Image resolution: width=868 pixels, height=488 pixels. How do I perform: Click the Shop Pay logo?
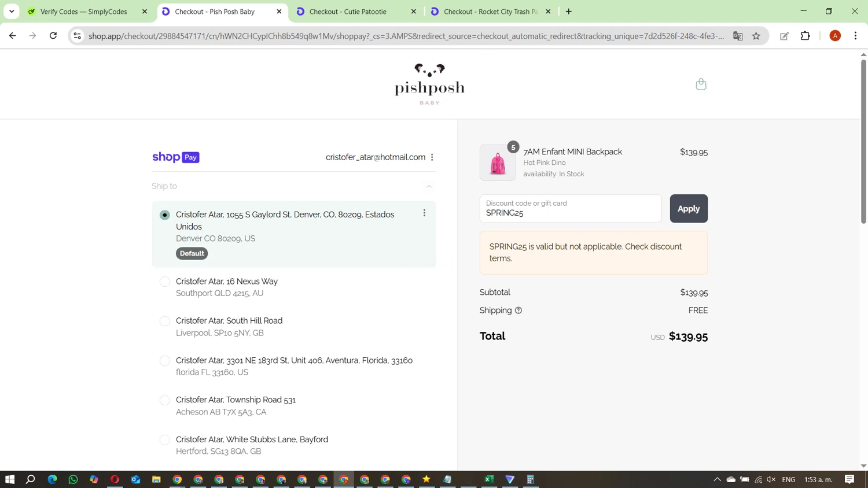[176, 157]
